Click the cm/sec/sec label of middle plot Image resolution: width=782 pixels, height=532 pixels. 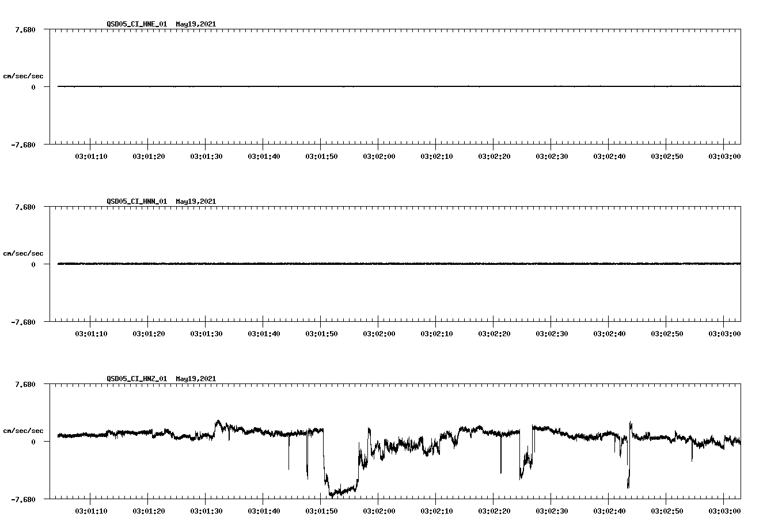tap(24, 253)
